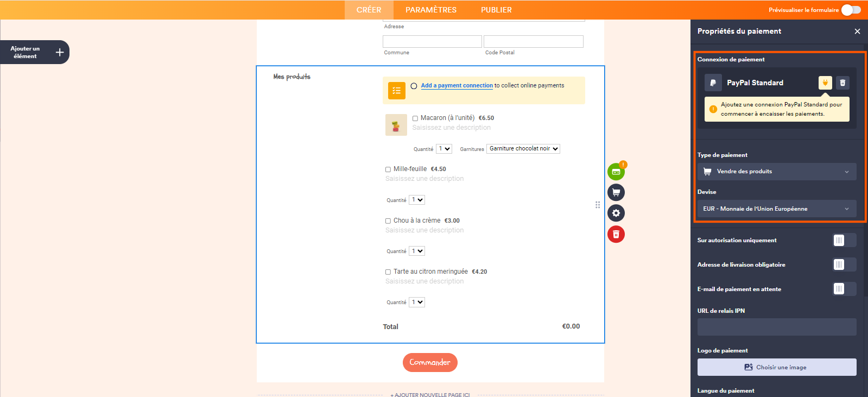The width and height of the screenshot is (868, 397).
Task: Go to the PUBLIER tab
Action: coord(496,10)
